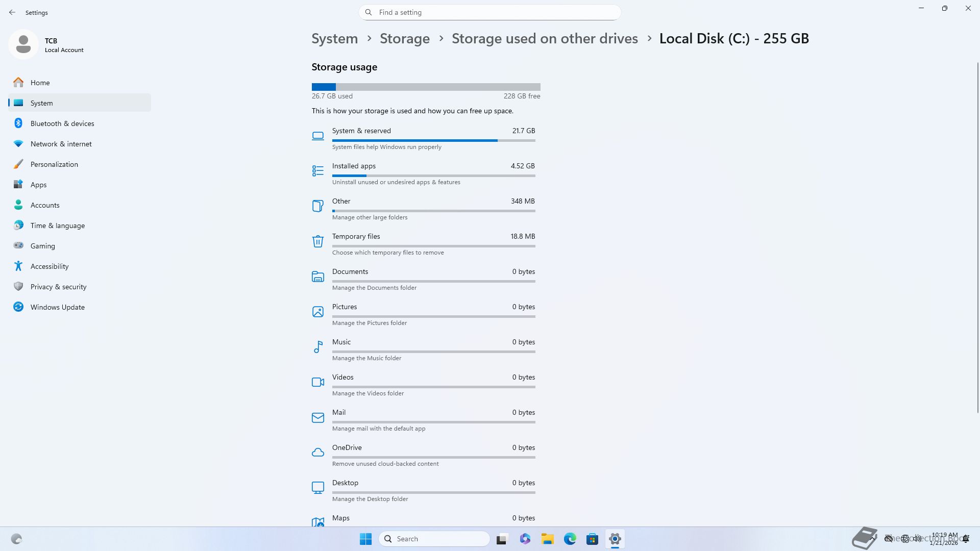Viewport: 980px width, 551px height.
Task: Go back to Storage used on other drives
Action: point(544,39)
